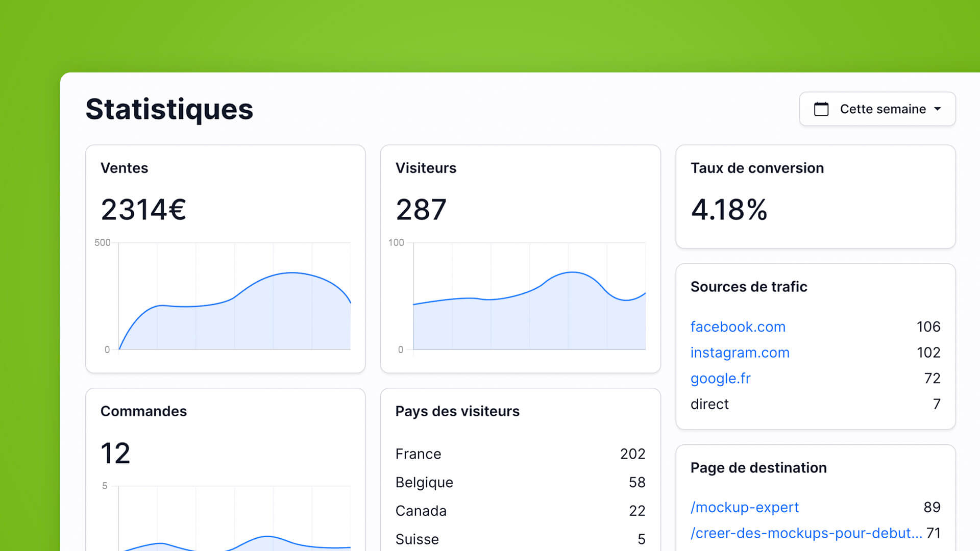The width and height of the screenshot is (980, 551).
Task: Open the /mockup-expert landing page link
Action: pyautogui.click(x=745, y=507)
